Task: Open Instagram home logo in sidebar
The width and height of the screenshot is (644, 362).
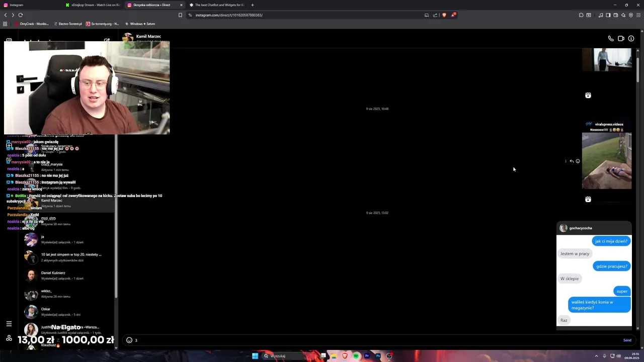Action: tap(9, 40)
